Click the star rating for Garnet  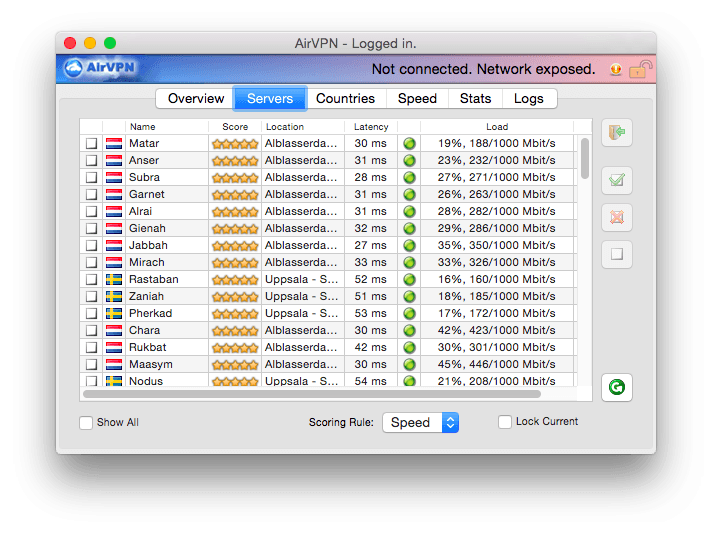[235, 195]
